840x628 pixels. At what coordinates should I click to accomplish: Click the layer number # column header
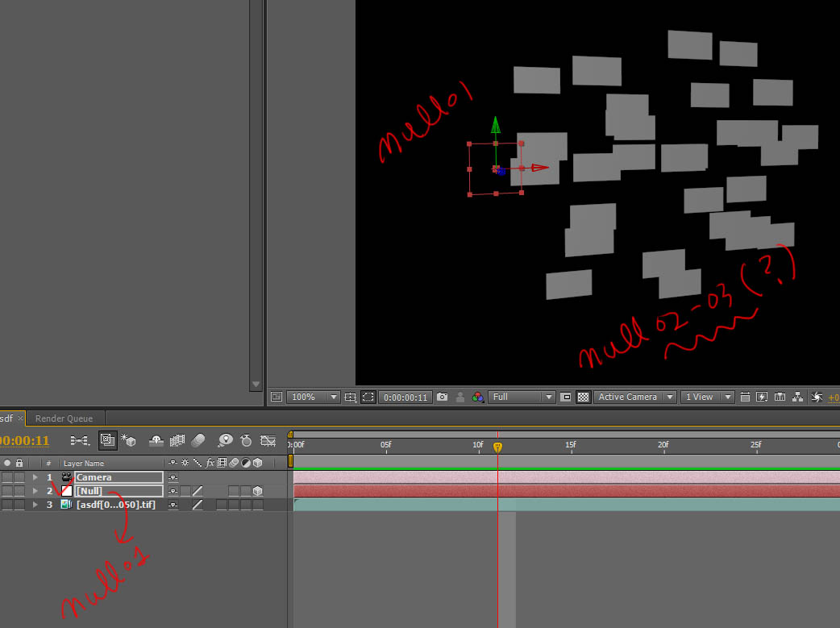(x=48, y=464)
